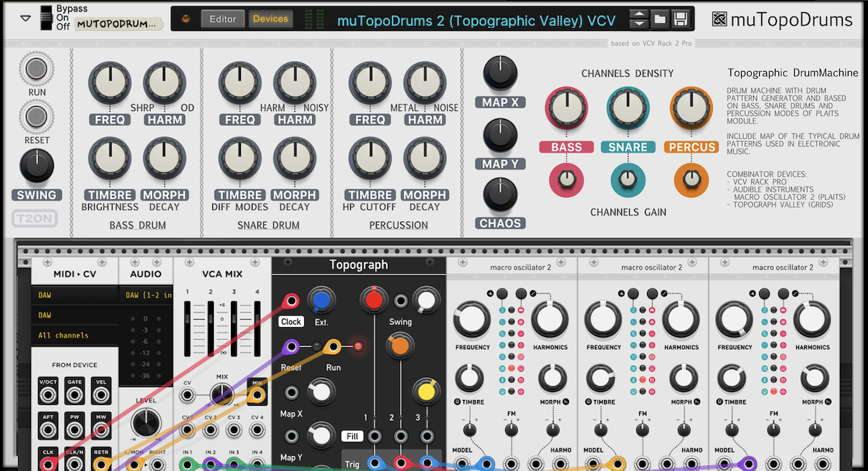This screenshot has height=471, width=868.
Task: Click the CV input jack beside VCA MIX knob
Action: click(x=187, y=396)
